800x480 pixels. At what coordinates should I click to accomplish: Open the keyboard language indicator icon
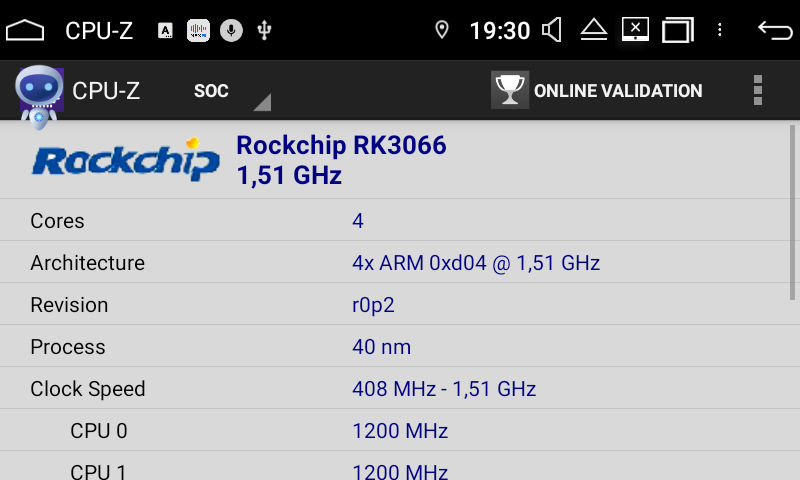point(165,31)
